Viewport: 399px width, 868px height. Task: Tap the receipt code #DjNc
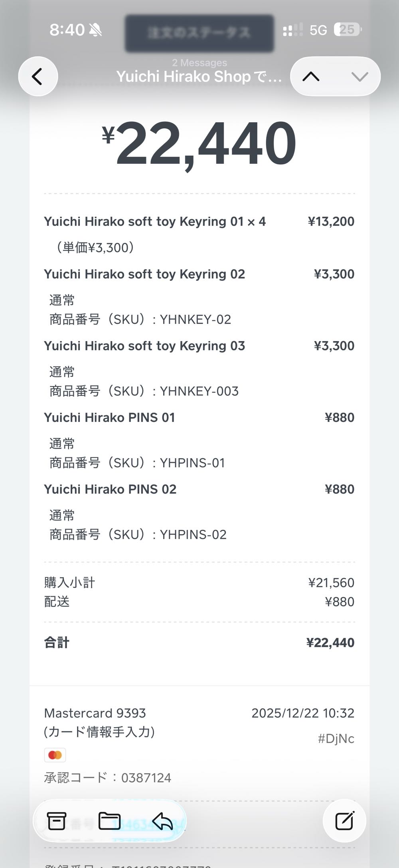click(336, 739)
